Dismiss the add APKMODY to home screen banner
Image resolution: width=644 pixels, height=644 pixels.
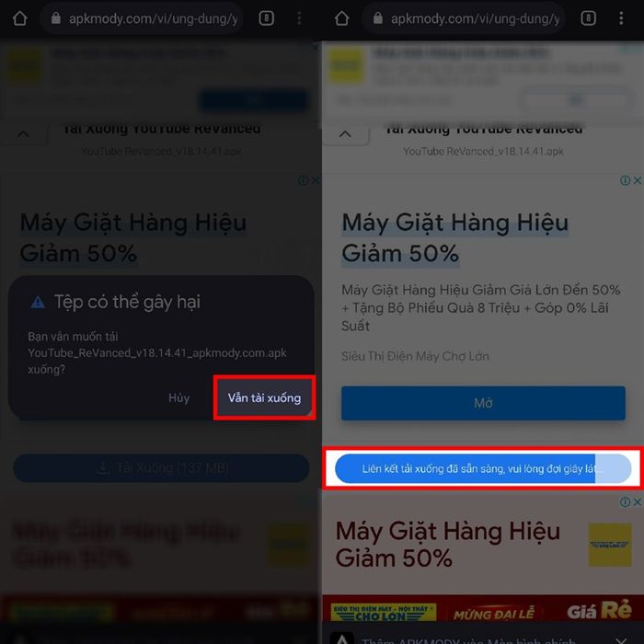tap(621, 639)
